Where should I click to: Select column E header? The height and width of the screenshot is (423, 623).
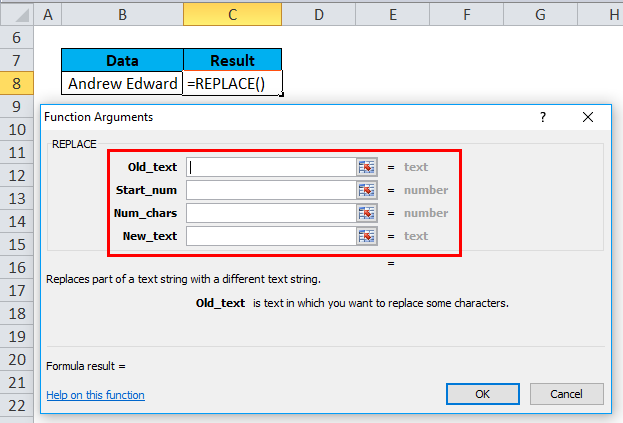393,15
